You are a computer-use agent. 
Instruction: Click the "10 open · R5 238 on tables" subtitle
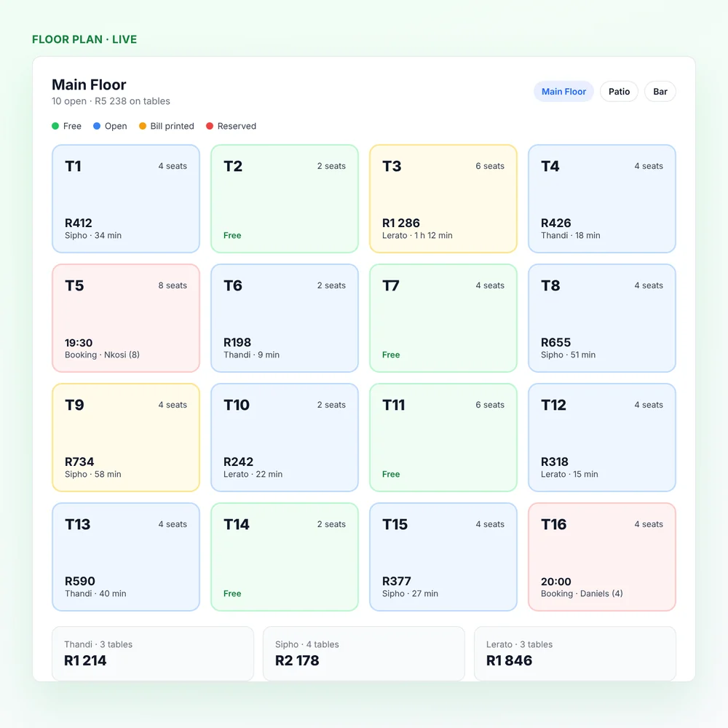tap(111, 101)
